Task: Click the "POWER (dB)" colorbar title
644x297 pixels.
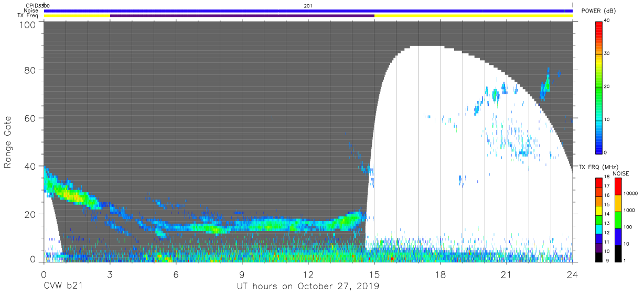Action: [x=597, y=11]
